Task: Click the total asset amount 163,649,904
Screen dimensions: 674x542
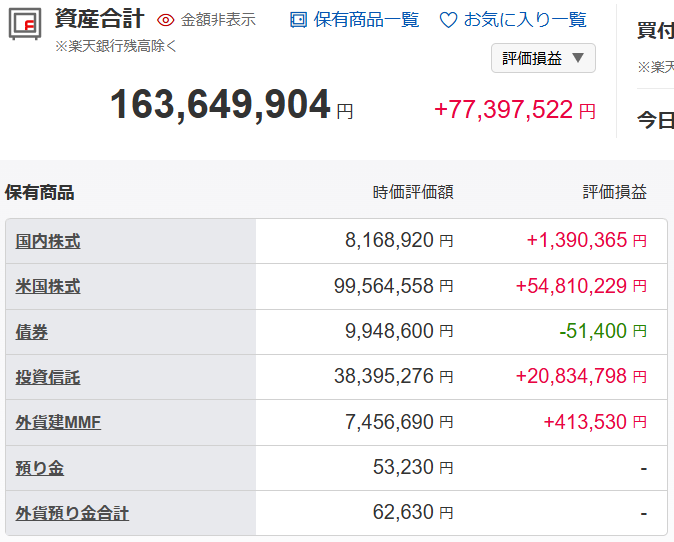Action: click(x=220, y=105)
